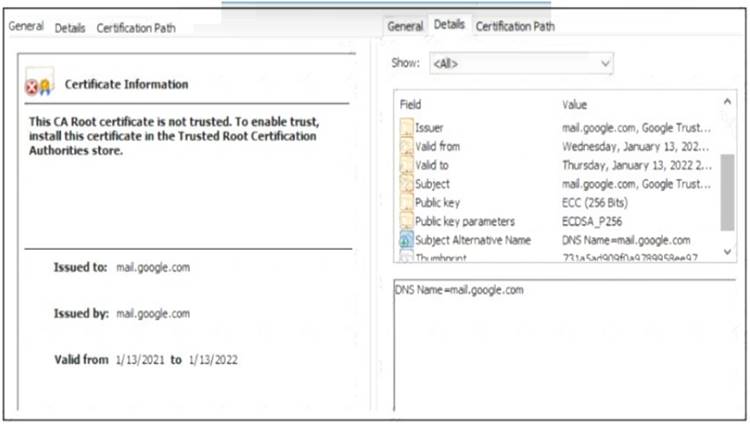Image resolution: width=750 pixels, height=424 pixels.
Task: Select the Valid from row label
Action: click(x=437, y=146)
